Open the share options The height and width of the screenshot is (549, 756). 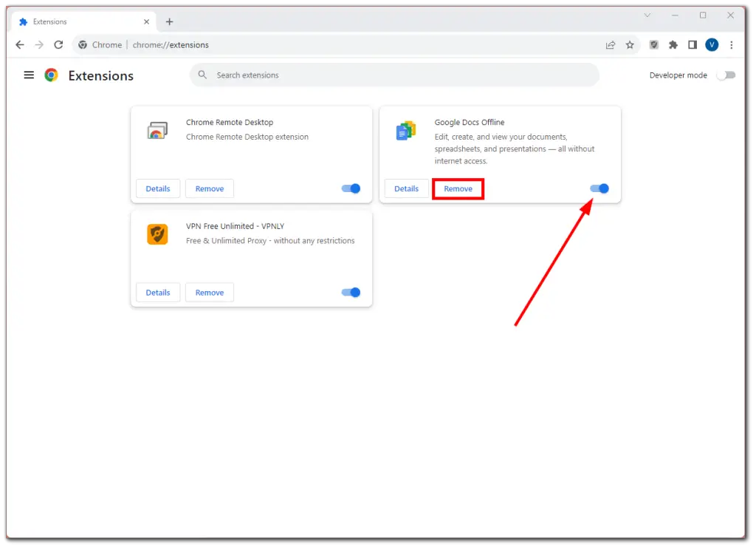pos(611,44)
